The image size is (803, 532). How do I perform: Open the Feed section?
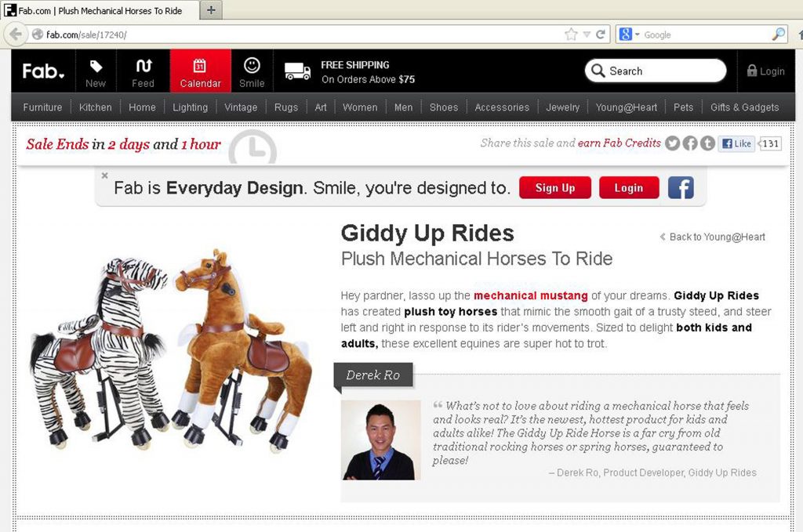tap(143, 72)
